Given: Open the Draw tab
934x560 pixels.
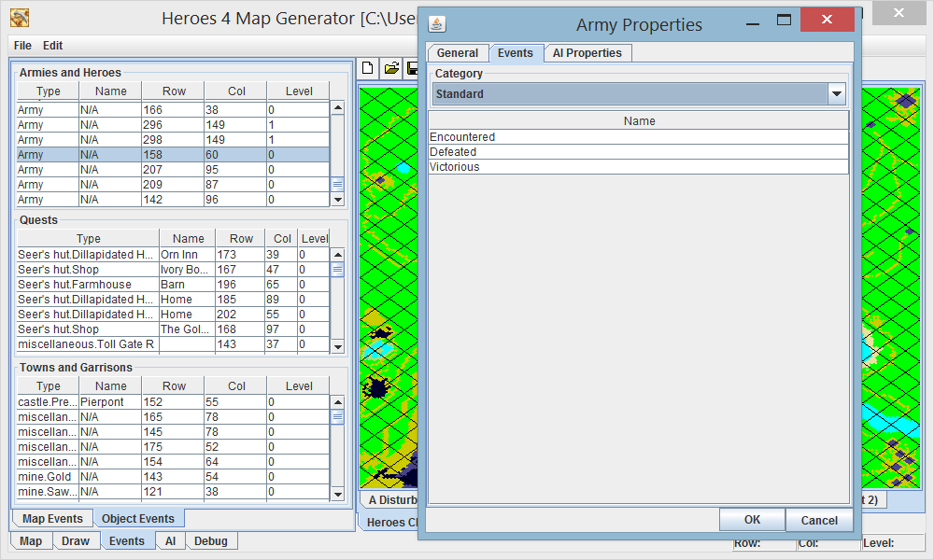Looking at the screenshot, I should [76, 541].
